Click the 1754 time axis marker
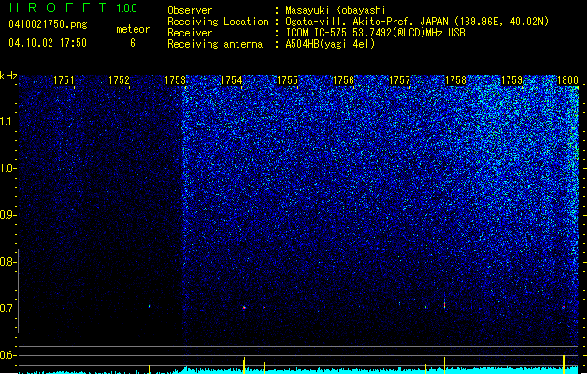 tap(232, 80)
